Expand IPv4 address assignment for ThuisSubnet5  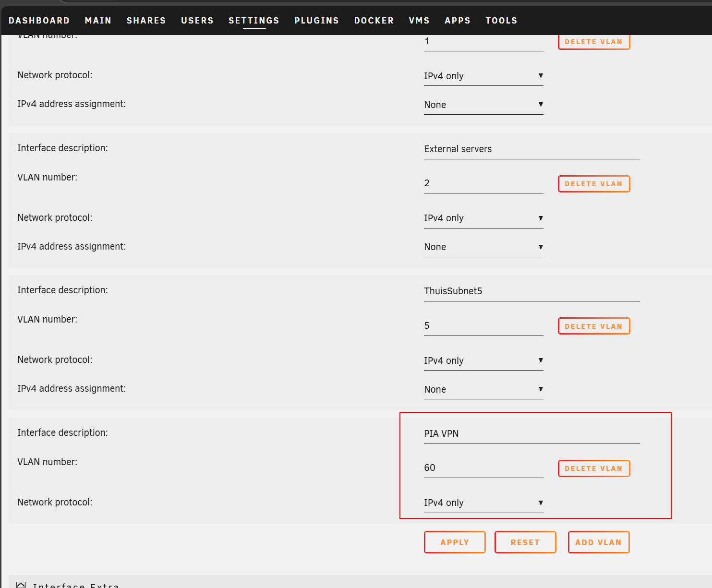point(483,389)
